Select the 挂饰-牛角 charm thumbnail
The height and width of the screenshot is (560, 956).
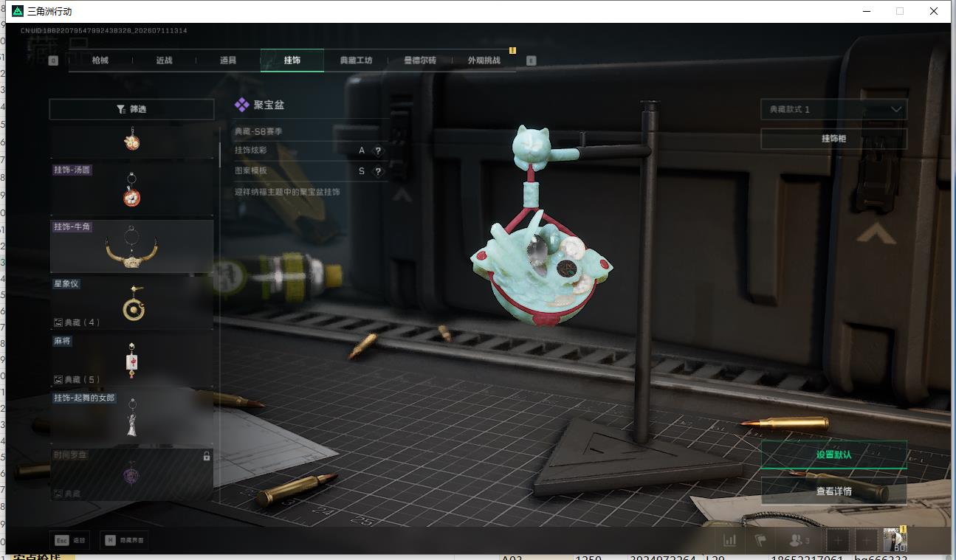coord(131,246)
